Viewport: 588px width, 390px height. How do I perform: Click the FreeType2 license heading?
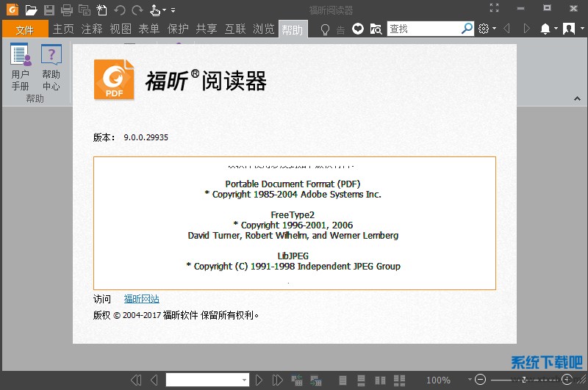(293, 215)
